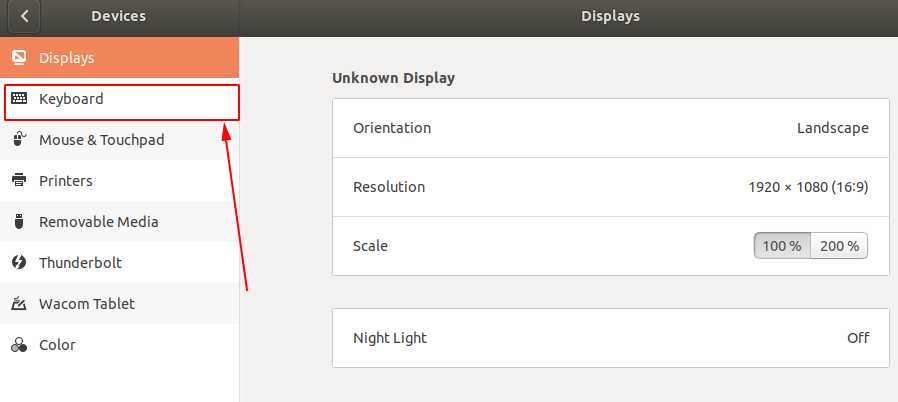Click the Displays monitor icon in sidebar
This screenshot has width=898, height=402.
tap(19, 58)
